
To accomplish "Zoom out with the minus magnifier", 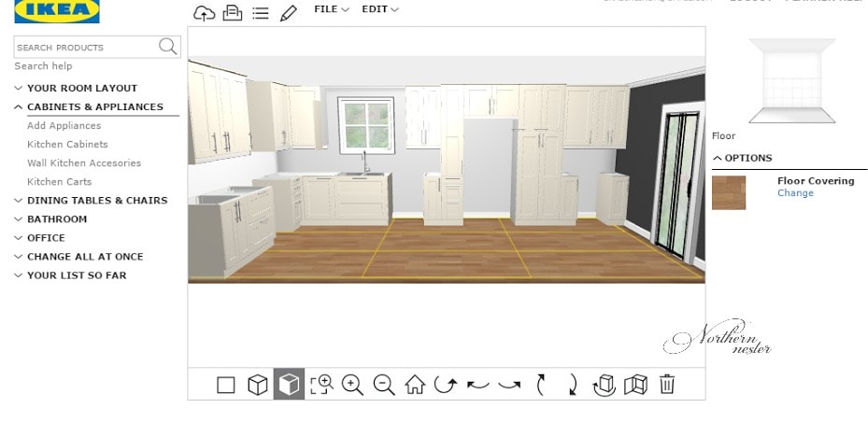I will point(384,385).
